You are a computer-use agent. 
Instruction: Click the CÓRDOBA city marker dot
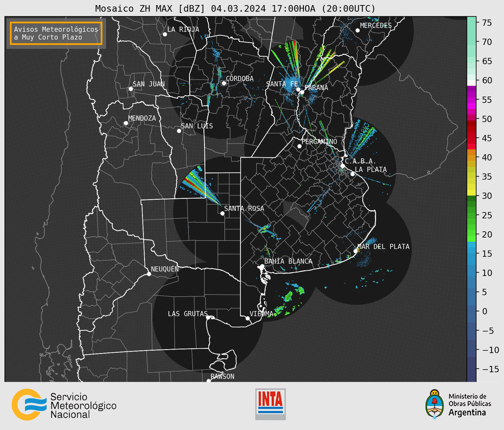tap(224, 83)
